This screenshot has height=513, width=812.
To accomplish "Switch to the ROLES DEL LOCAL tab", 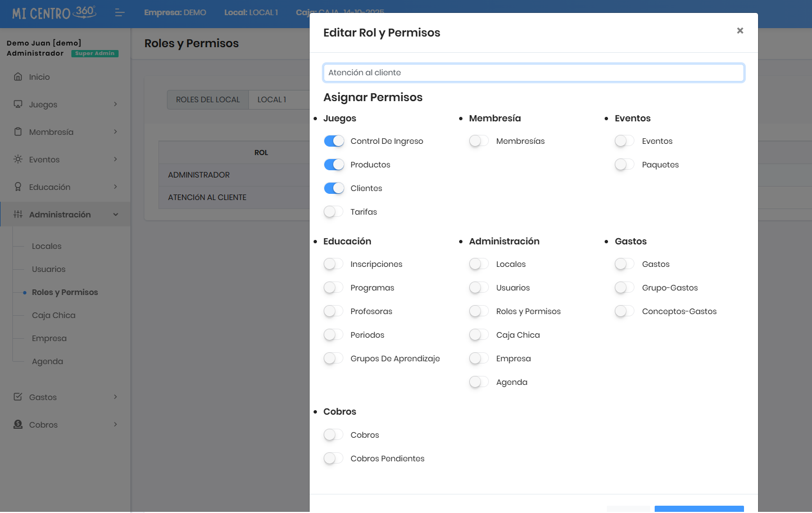I will point(208,99).
